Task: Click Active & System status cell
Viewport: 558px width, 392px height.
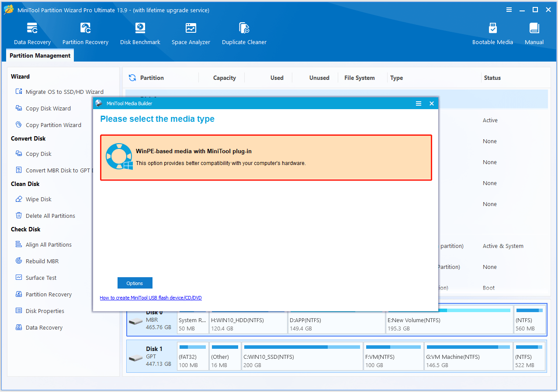Action: 503,246
